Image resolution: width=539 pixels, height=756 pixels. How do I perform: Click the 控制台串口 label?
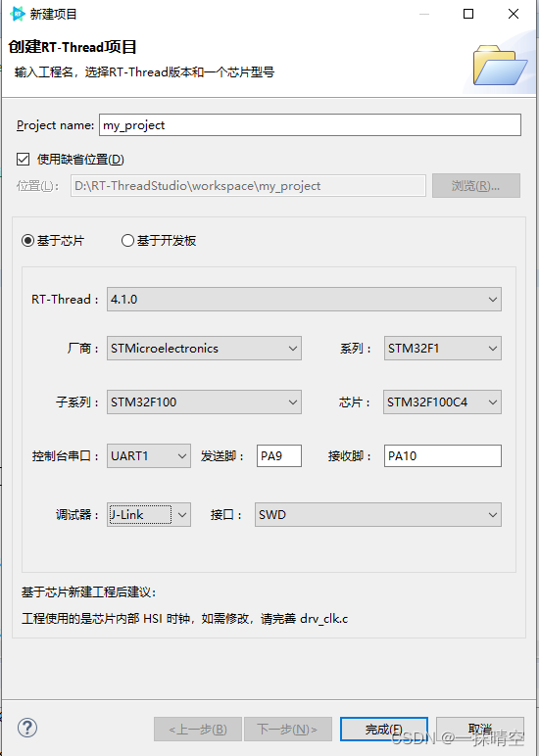(x=66, y=456)
